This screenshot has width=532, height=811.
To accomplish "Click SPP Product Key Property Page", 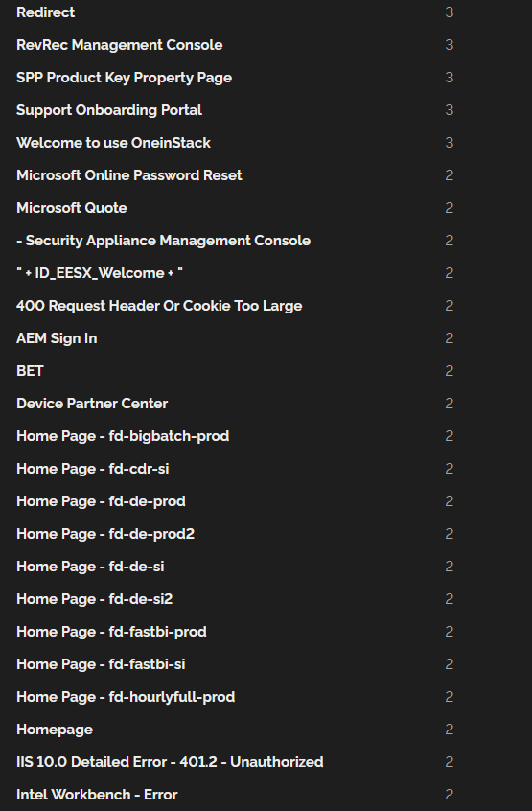I will coord(124,78).
